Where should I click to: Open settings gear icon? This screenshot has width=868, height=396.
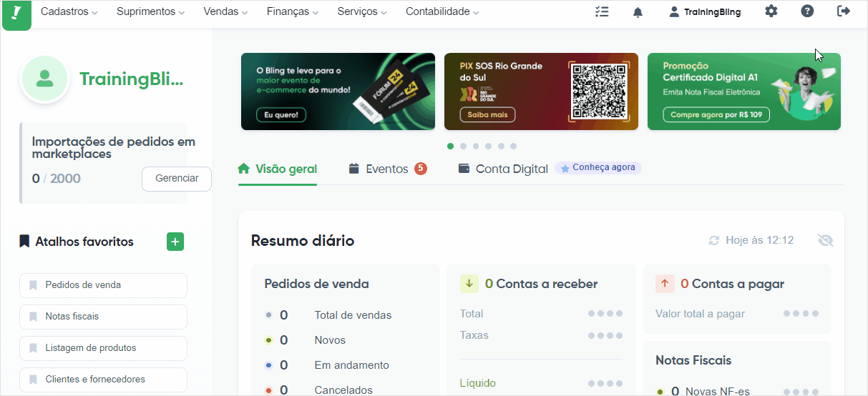pos(771,11)
